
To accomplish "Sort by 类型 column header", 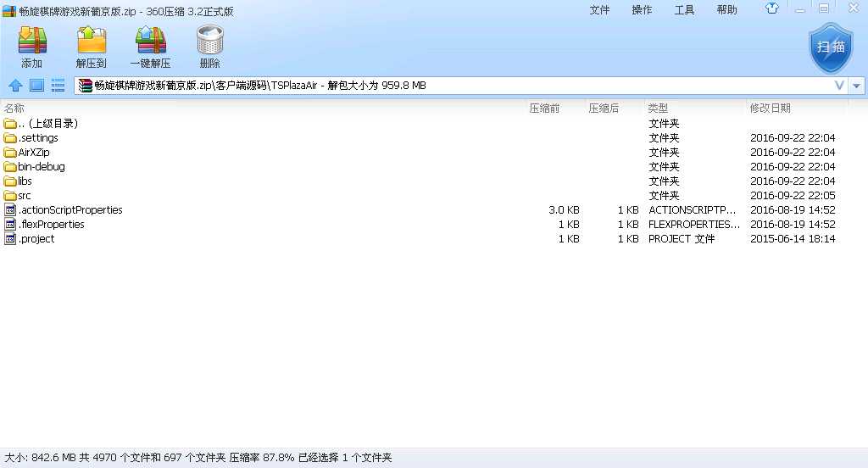I will coord(658,108).
